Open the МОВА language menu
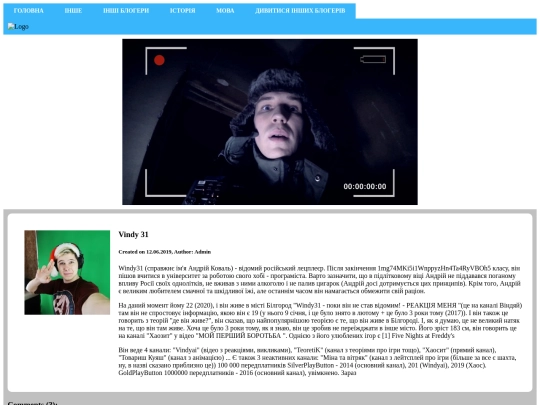This screenshot has width=540, height=405. point(225,11)
